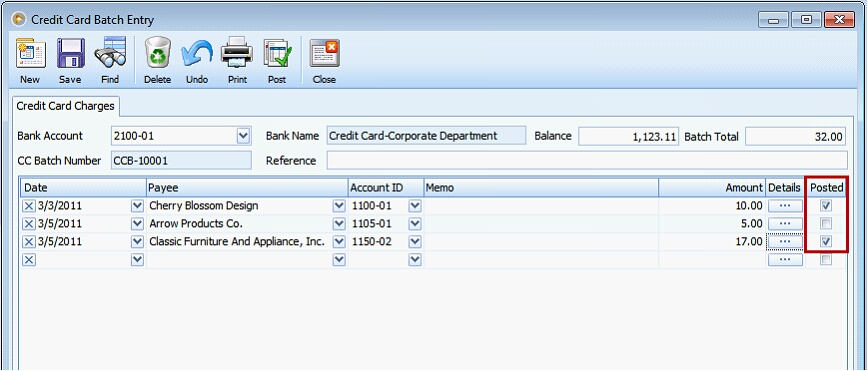Expand the payee dropdown for Classic Furniture

point(339,242)
